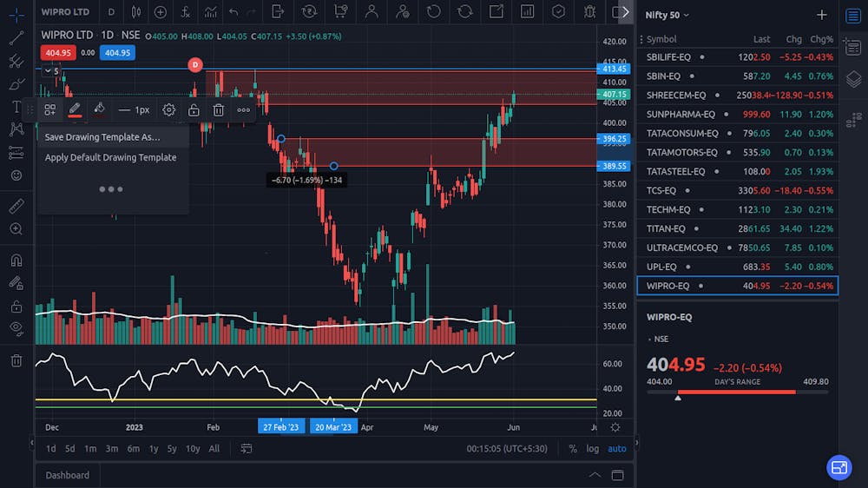Maximize the Dashboard panel
Image resolution: width=868 pixels, height=488 pixels.
(x=617, y=475)
